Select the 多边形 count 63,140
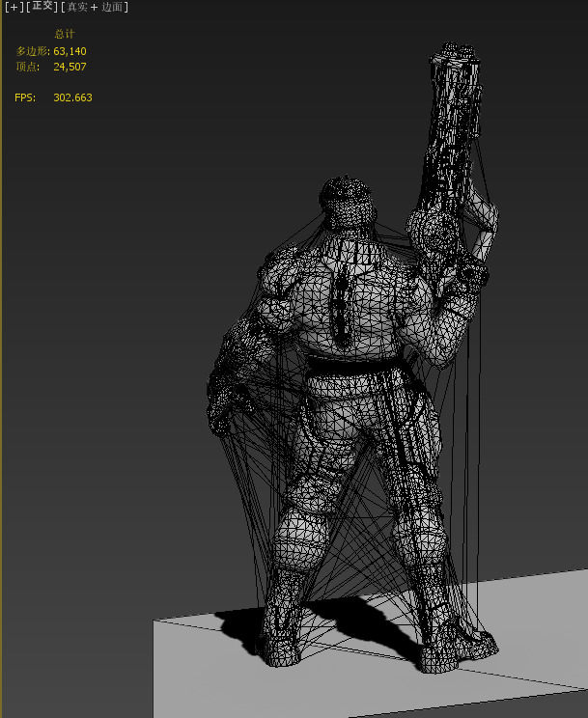This screenshot has height=718, width=588. click(x=70, y=51)
